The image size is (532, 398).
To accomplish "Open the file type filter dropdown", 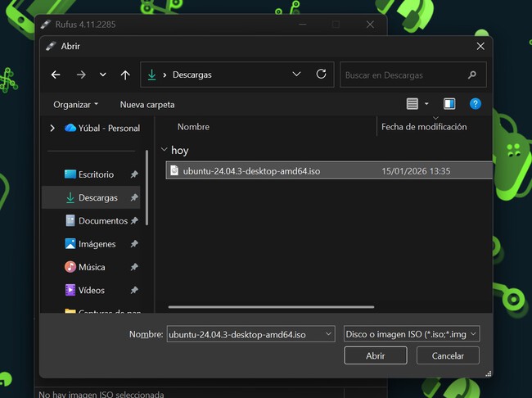I will [412, 334].
